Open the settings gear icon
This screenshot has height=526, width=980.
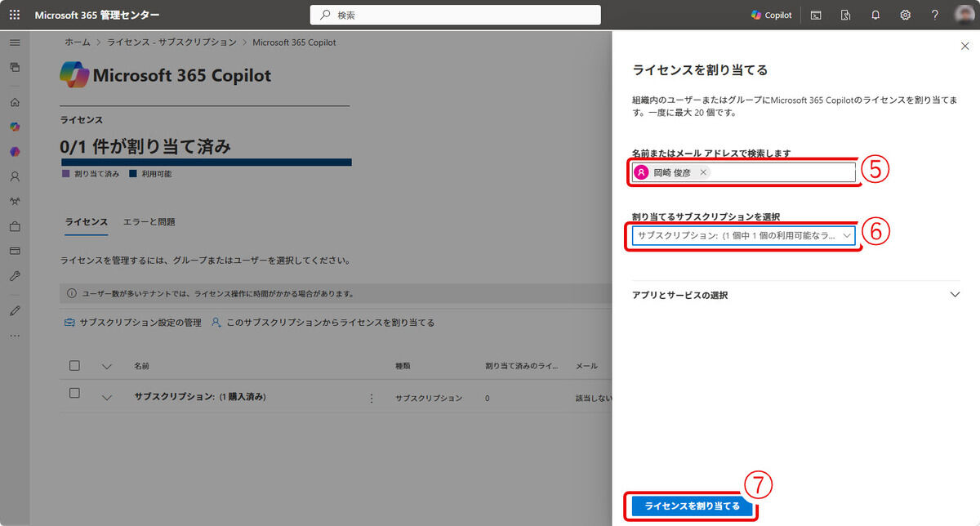pos(905,15)
